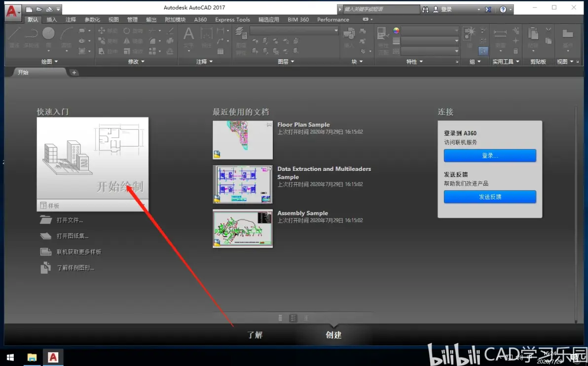Image resolution: width=588 pixels, height=366 pixels.
Task: Click the Table icon in Annotation panel
Action: point(220,51)
